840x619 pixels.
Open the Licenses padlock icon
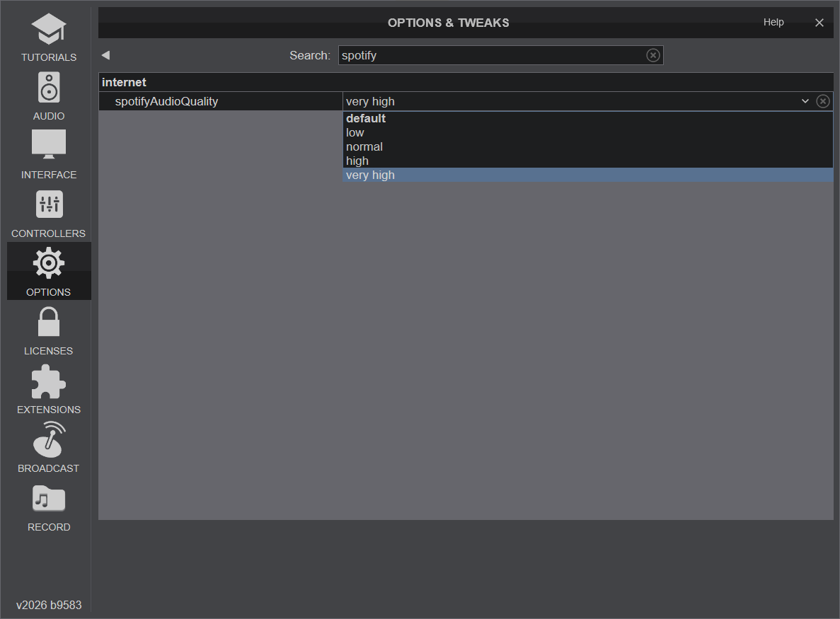pyautogui.click(x=49, y=322)
